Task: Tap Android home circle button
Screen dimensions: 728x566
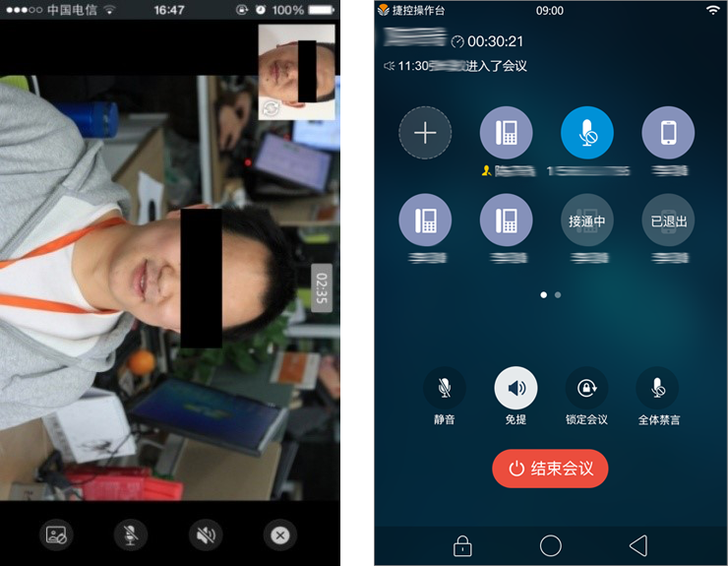Action: 551,545
